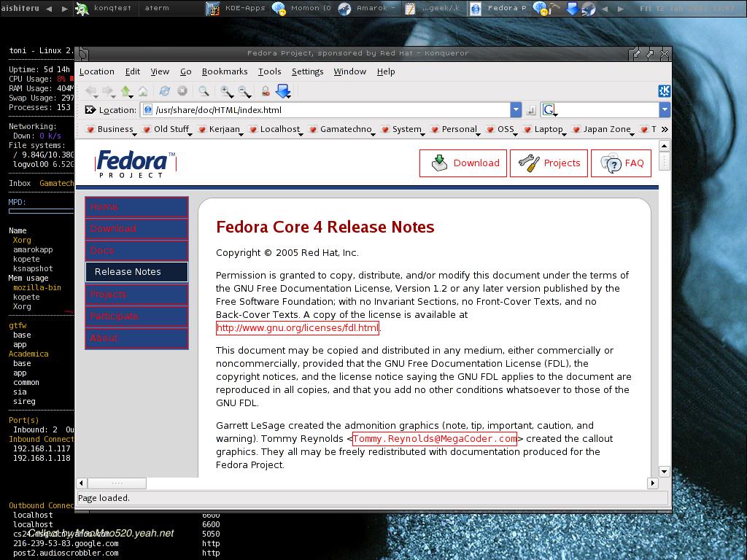Open the Personal bookmark folder
The image size is (747, 560).
pos(455,129)
